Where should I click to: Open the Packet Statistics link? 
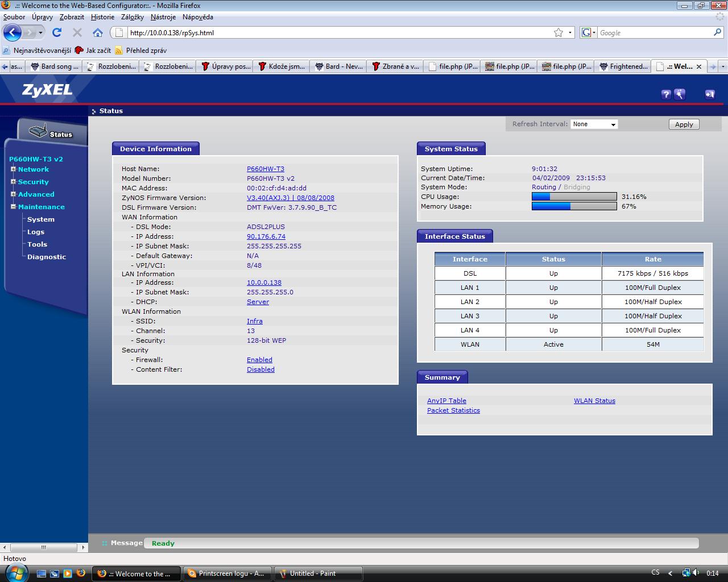[453, 410]
